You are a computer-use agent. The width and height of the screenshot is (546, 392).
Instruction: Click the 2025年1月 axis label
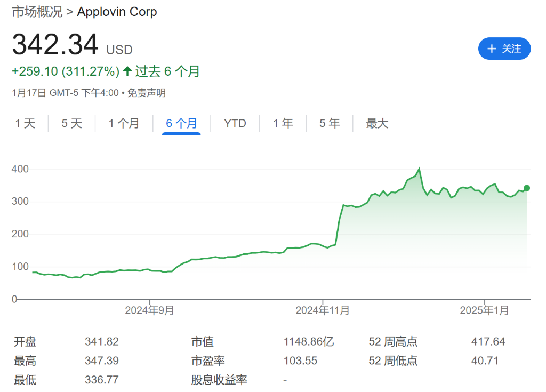pyautogui.click(x=484, y=310)
